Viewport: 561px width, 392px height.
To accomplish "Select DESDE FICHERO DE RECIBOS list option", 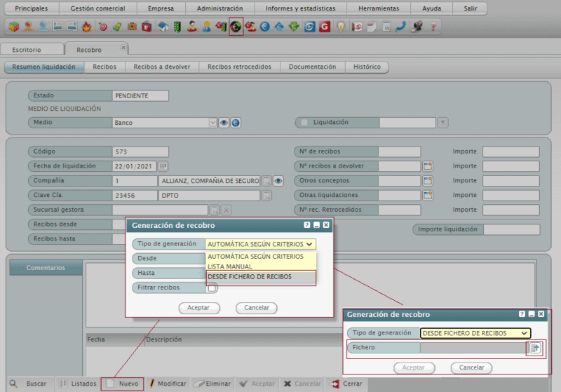I will (x=261, y=277).
